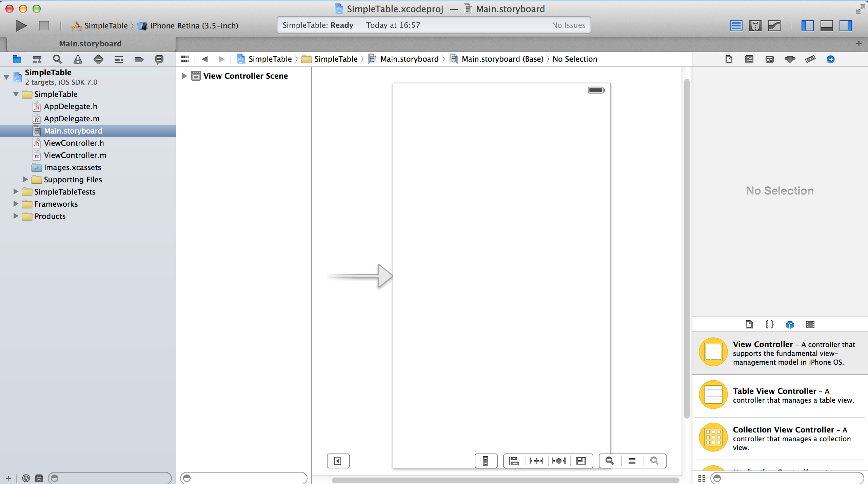This screenshot has width=868, height=484.
Task: Expand the Supporting Files folder
Action: 25,179
